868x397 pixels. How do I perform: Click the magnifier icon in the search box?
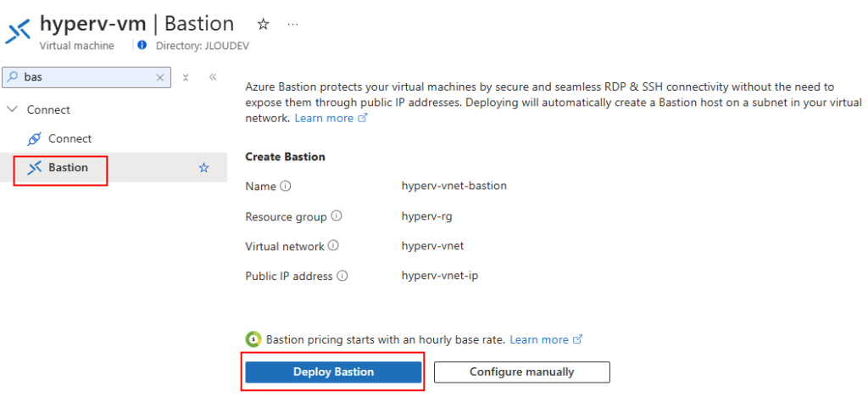pos(14,77)
